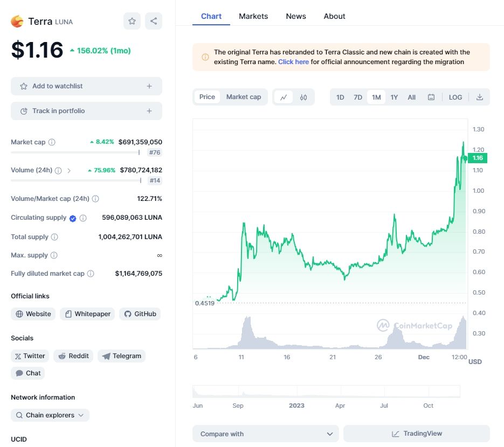
Task: Open the Telegram social link
Action: coord(121,356)
